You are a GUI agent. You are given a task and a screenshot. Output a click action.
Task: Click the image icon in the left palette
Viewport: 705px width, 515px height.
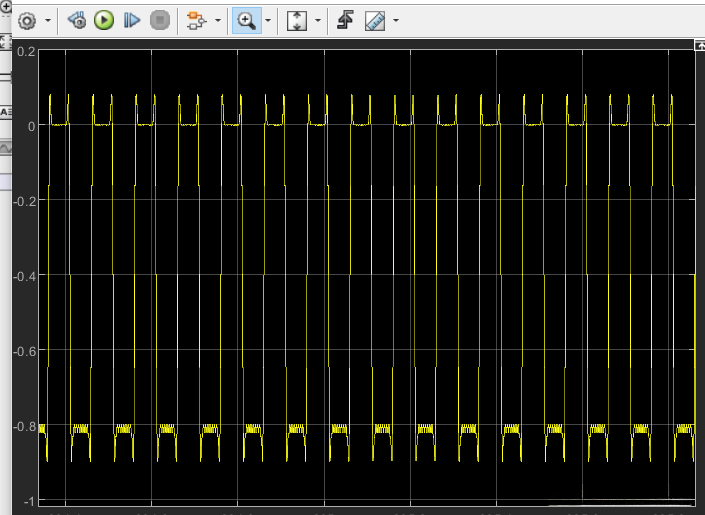pyautogui.click(x=4, y=147)
